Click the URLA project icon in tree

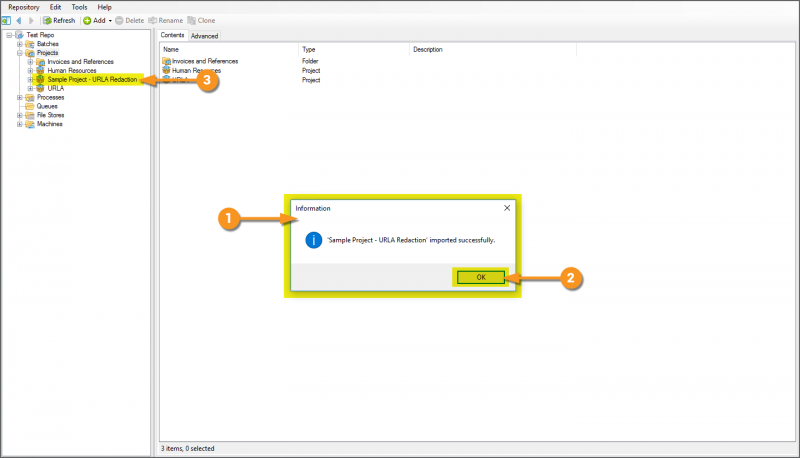pyautogui.click(x=40, y=89)
